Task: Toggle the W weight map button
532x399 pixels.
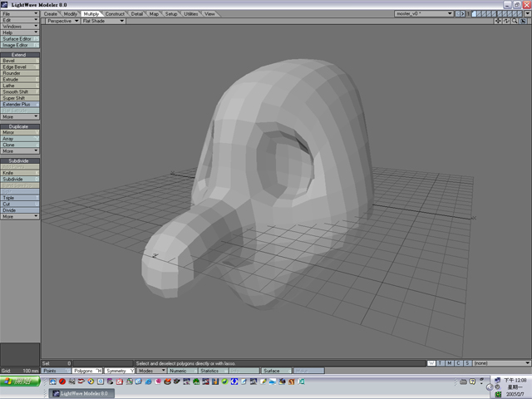Action: (431, 363)
